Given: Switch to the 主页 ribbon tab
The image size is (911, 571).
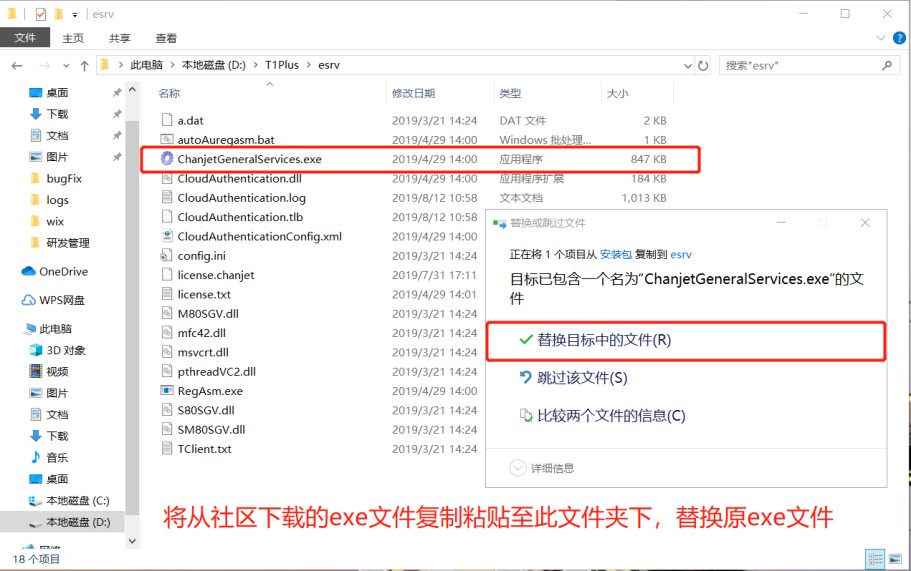Looking at the screenshot, I should pyautogui.click(x=73, y=38).
